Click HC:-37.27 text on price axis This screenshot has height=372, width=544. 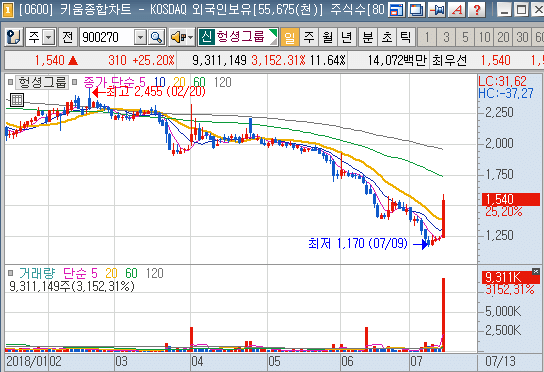[505, 93]
